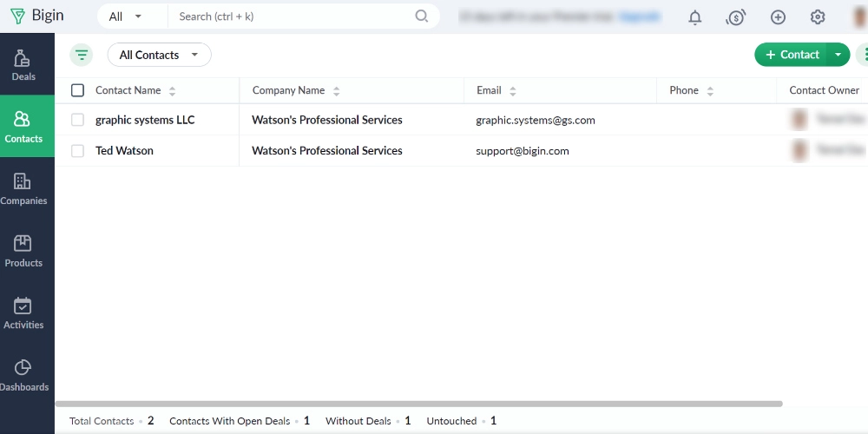Expand the All Contacts view dropdown
The height and width of the screenshot is (434, 868).
160,55
